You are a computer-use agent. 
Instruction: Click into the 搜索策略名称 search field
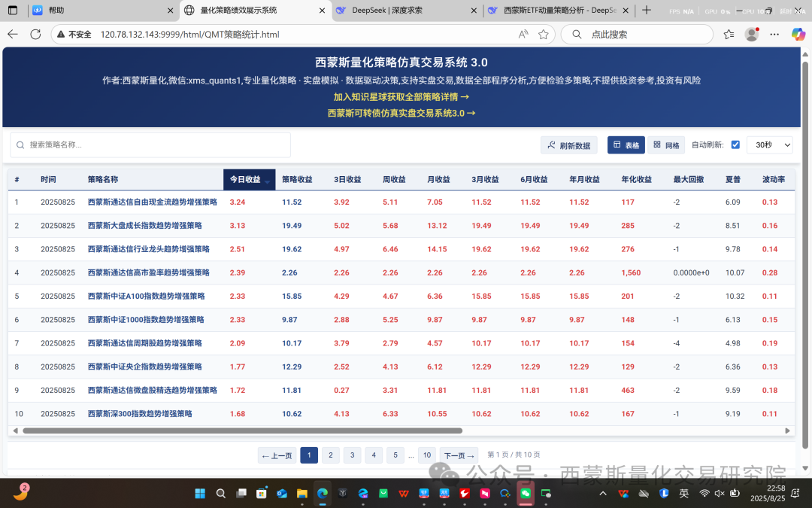click(150, 145)
